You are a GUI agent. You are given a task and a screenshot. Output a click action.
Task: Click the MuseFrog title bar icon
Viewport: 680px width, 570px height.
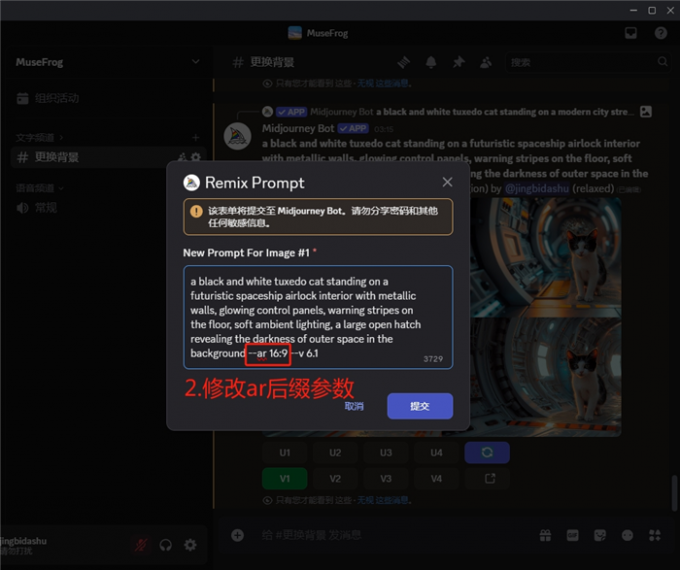(295, 33)
